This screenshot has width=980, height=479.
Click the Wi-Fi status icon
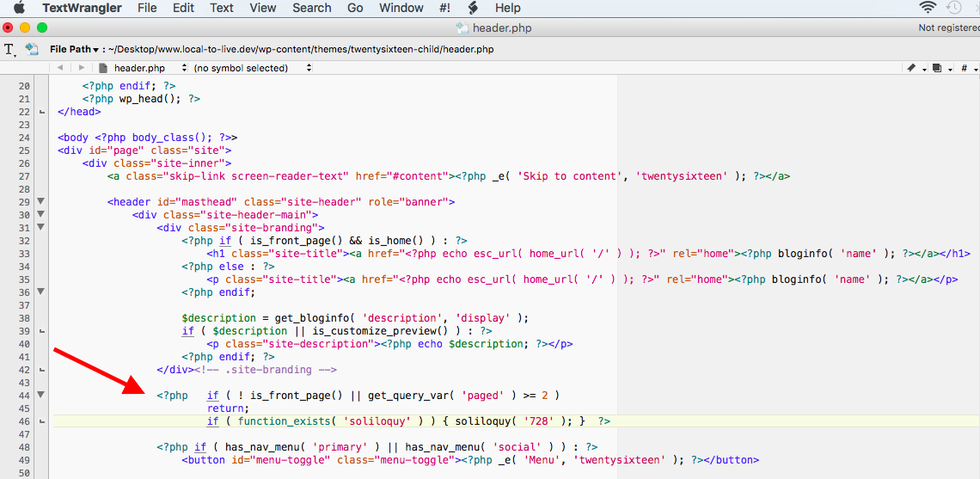click(x=928, y=8)
